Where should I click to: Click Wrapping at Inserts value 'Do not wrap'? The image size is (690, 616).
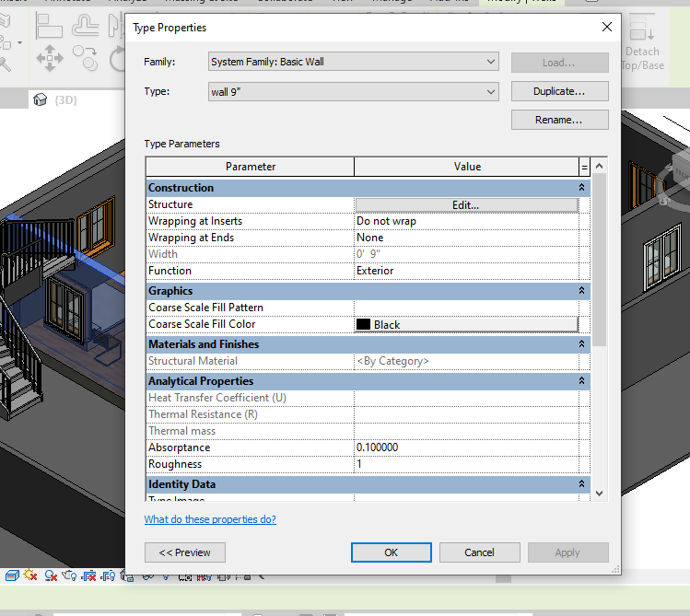click(x=466, y=221)
